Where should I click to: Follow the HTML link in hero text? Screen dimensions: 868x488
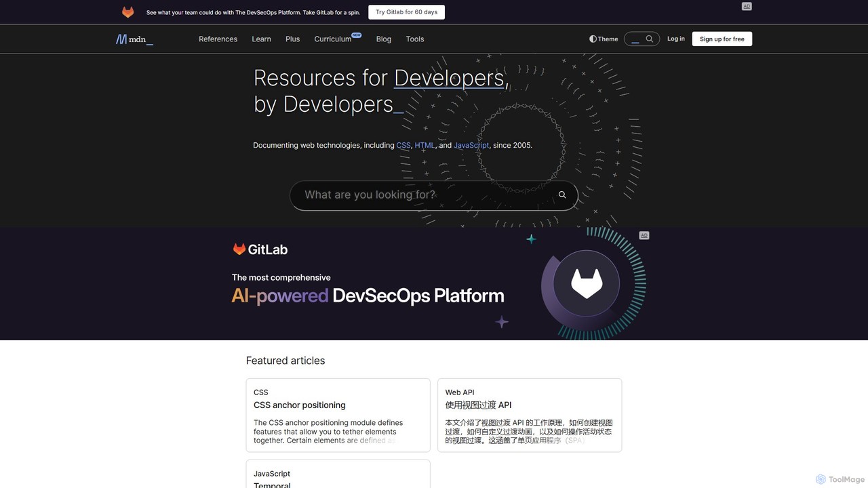click(x=425, y=145)
